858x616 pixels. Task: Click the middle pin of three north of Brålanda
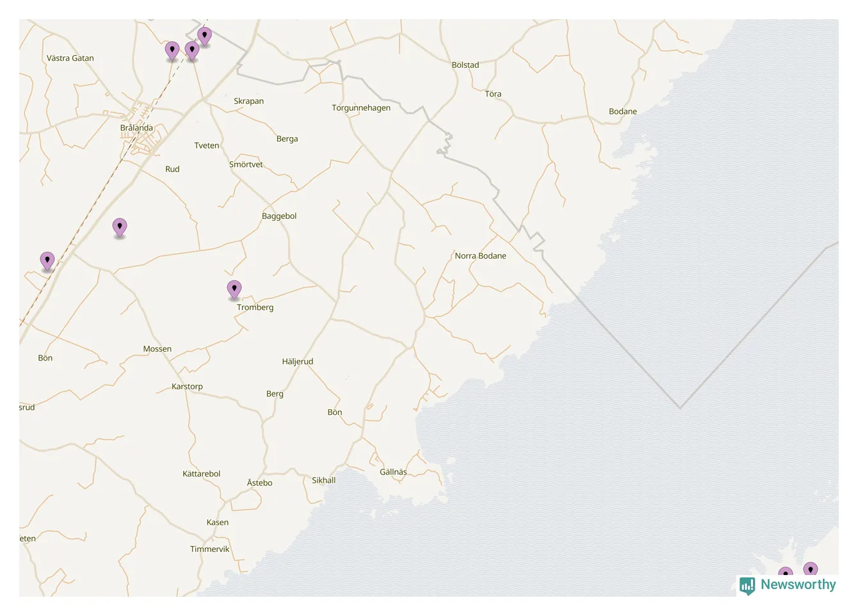192,51
